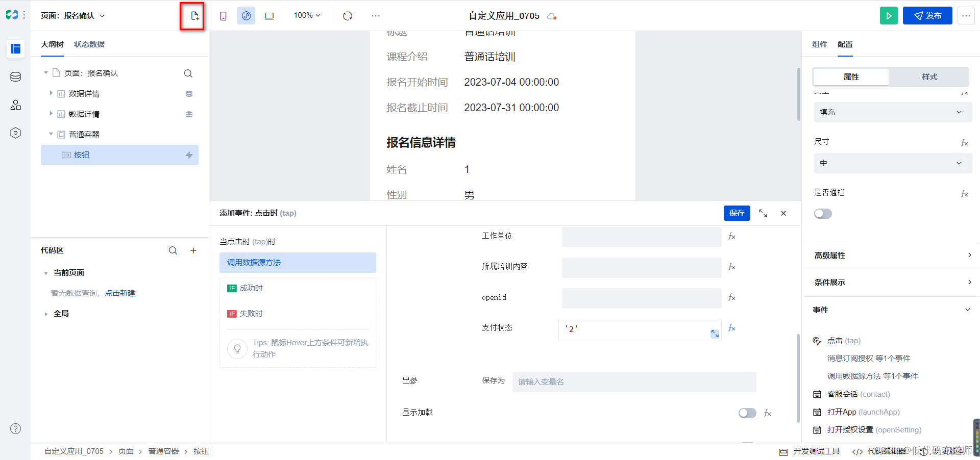Click the 保存为 variable name field
The width and height of the screenshot is (980, 460).
pyautogui.click(x=634, y=382)
